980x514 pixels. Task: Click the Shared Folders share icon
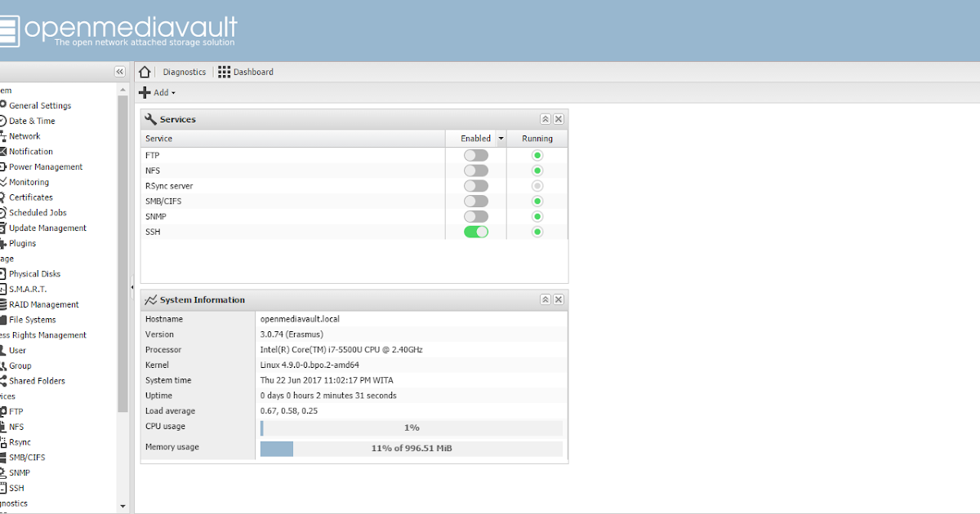coord(2,381)
